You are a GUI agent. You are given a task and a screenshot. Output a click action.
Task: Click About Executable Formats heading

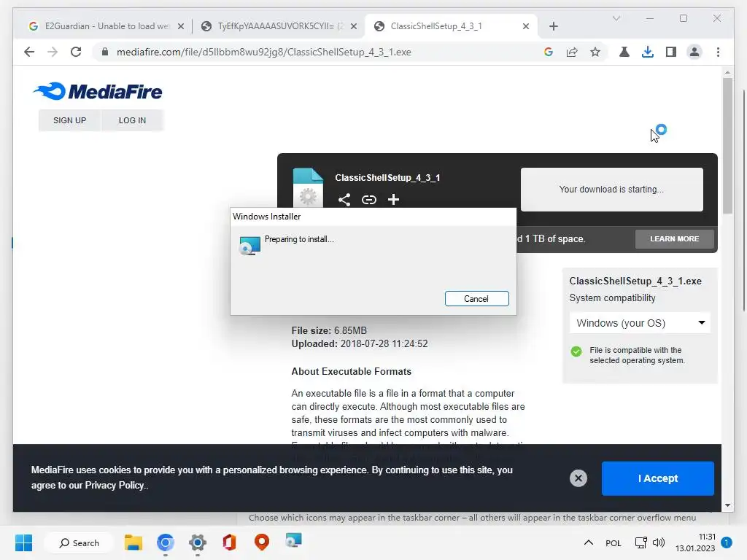[x=351, y=371]
